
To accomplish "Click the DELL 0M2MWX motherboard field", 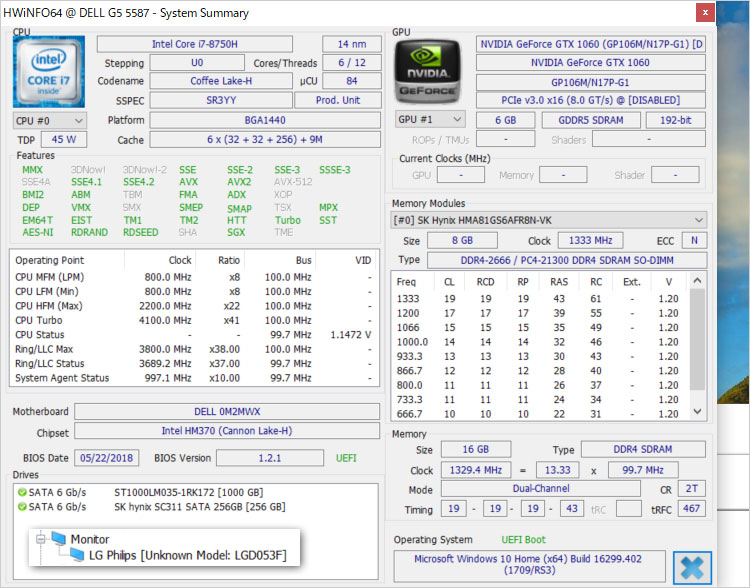I will coord(227,412).
